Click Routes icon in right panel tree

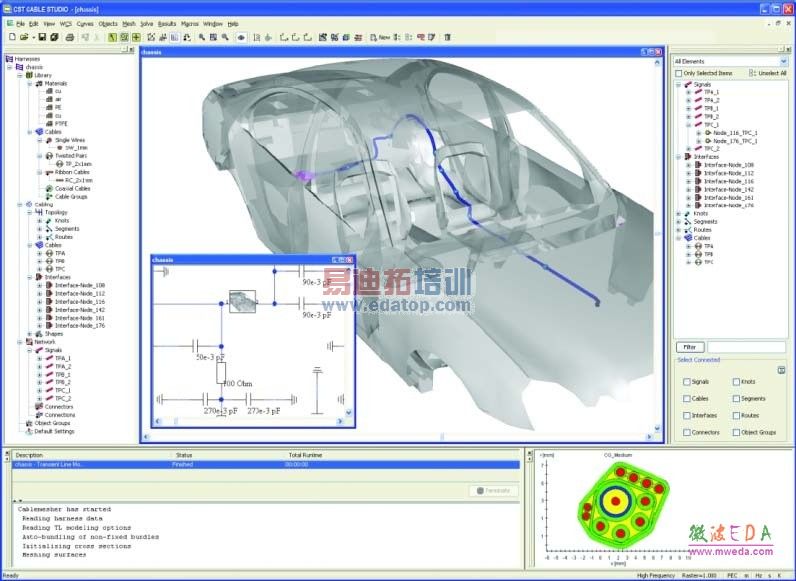coord(688,230)
